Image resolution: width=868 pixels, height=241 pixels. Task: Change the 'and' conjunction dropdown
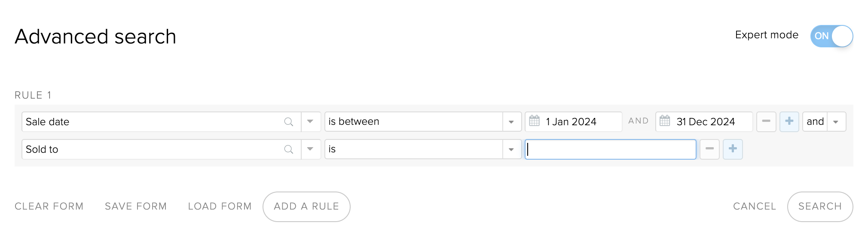pos(824,121)
